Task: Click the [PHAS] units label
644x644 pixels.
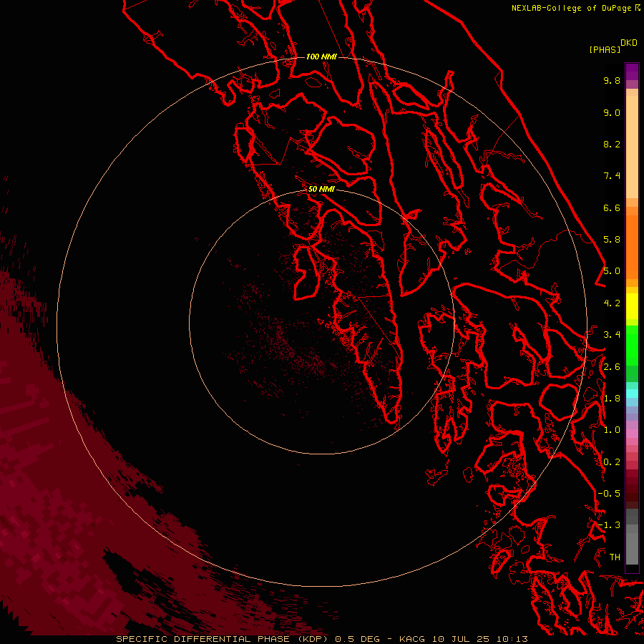Action: (605, 49)
